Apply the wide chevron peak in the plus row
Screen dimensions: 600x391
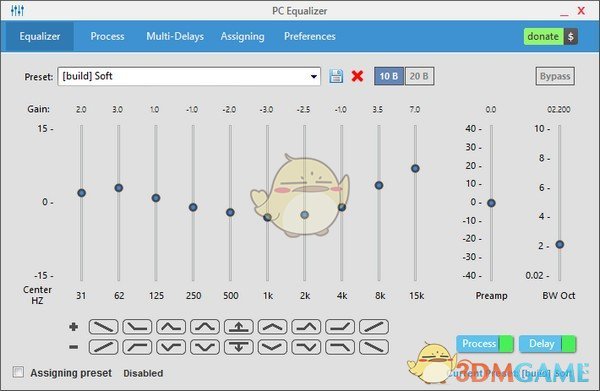[272, 327]
